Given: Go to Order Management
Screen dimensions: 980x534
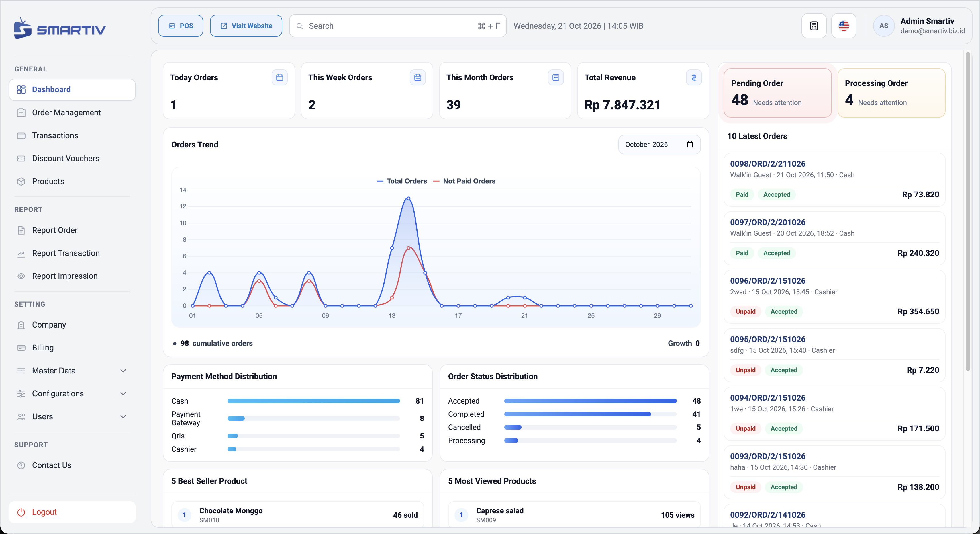Looking at the screenshot, I should [x=72, y=113].
